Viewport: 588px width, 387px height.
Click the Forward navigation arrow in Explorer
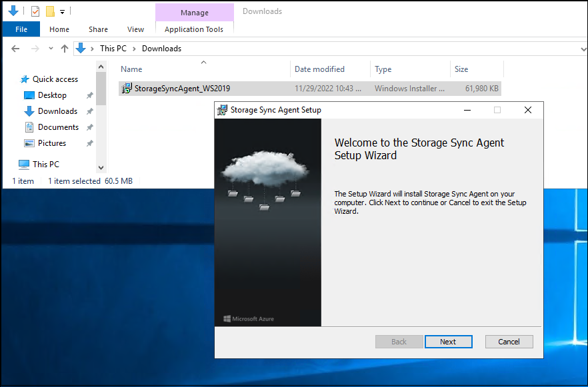tap(35, 49)
